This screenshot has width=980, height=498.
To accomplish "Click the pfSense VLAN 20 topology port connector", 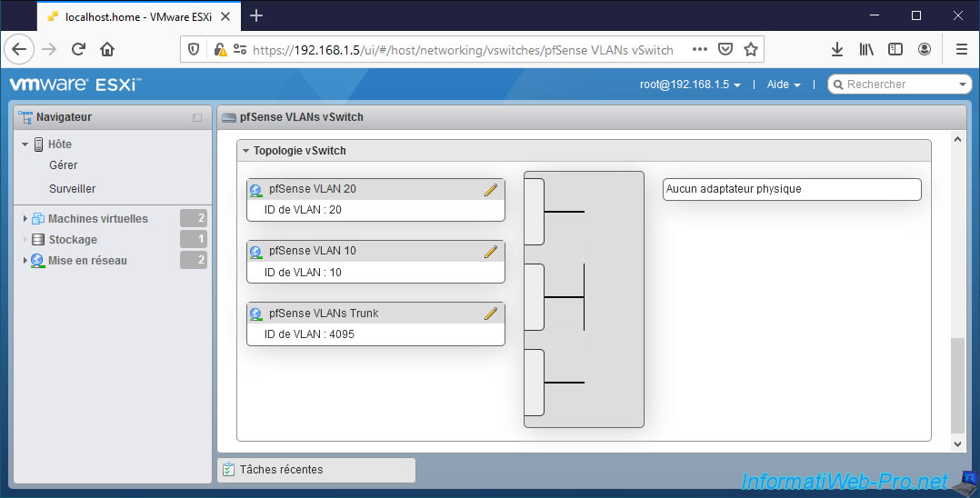I will [x=535, y=212].
